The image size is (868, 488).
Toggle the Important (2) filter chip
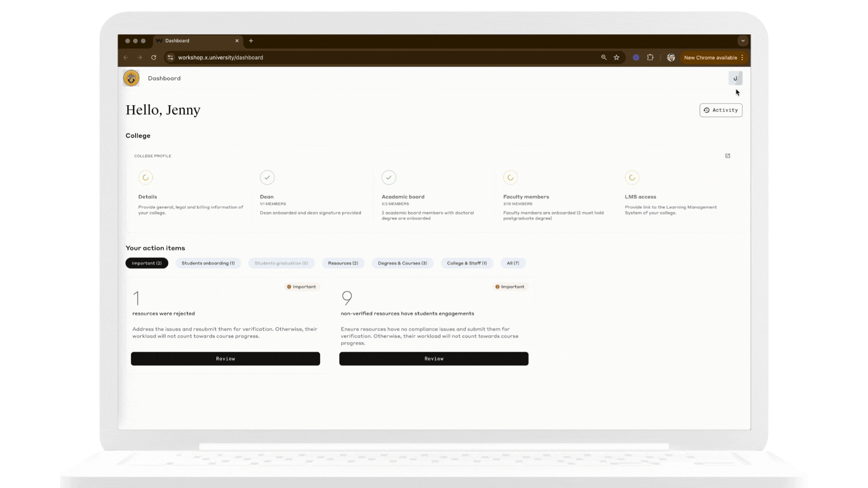pyautogui.click(x=146, y=263)
